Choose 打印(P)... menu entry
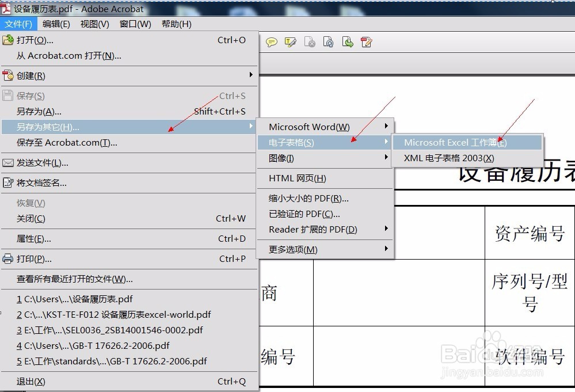 coord(130,259)
